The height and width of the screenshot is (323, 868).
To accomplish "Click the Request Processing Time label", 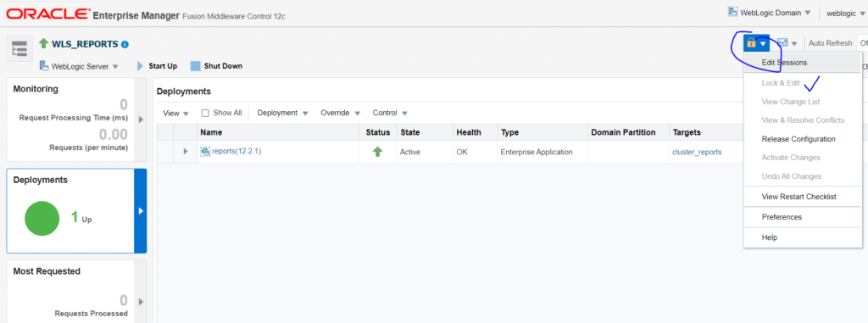I will (73, 118).
